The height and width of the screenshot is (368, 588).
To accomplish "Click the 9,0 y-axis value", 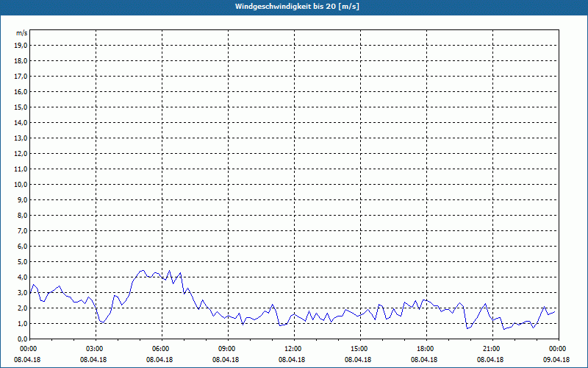I will (23, 199).
